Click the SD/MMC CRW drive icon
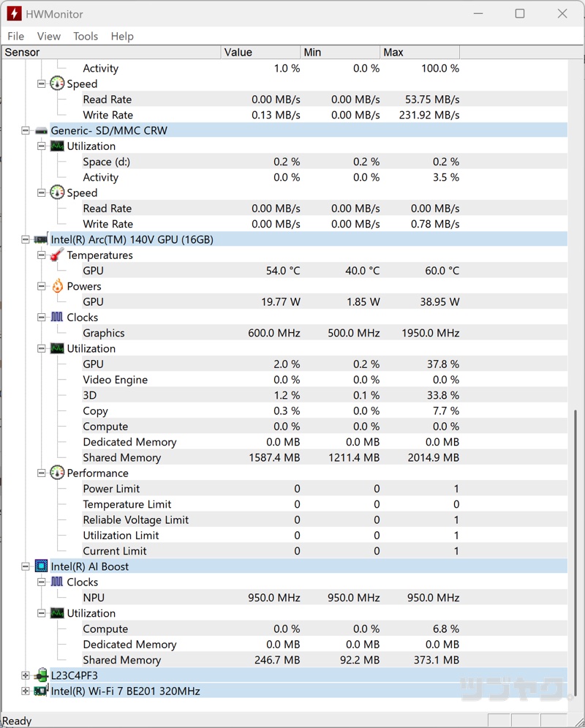 [41, 130]
